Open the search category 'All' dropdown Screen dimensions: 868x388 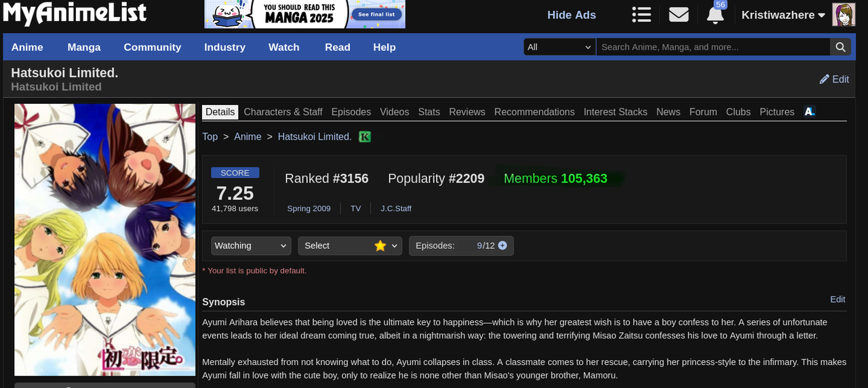(x=559, y=47)
